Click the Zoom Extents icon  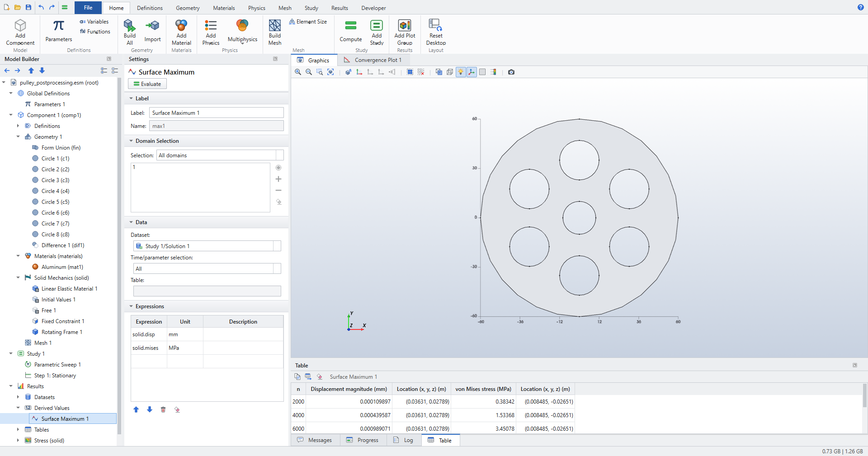pos(330,72)
